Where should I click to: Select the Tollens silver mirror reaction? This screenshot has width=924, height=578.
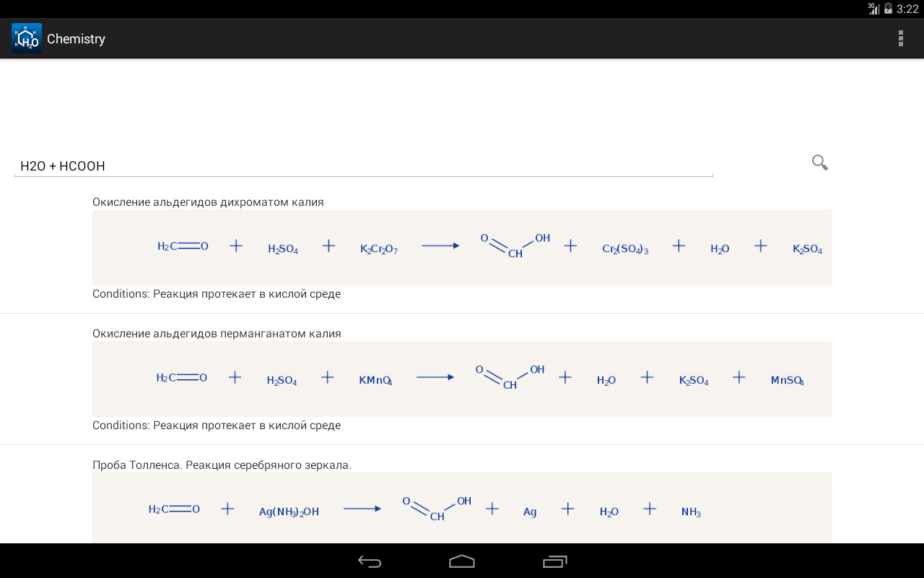(x=462, y=508)
